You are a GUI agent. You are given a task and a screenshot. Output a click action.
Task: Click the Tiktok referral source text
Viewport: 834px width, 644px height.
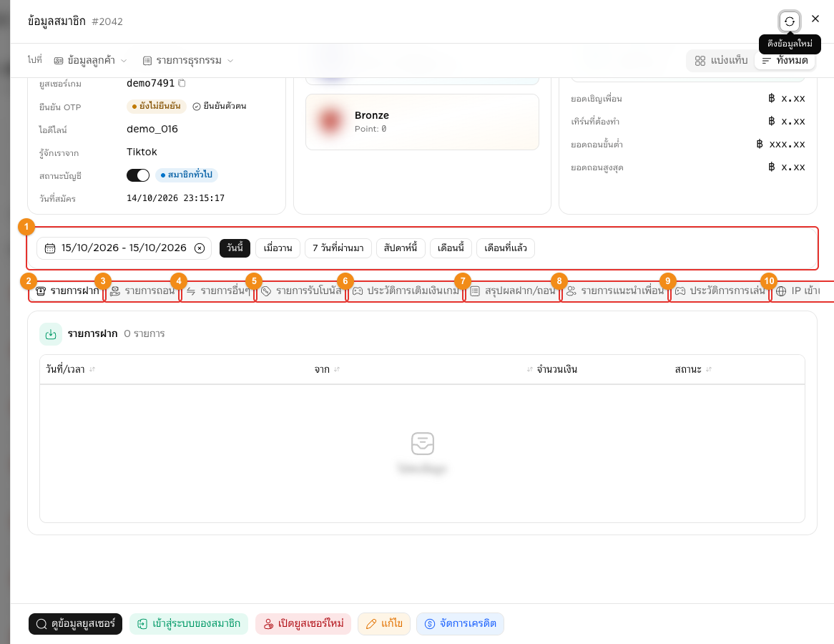pyautogui.click(x=142, y=152)
